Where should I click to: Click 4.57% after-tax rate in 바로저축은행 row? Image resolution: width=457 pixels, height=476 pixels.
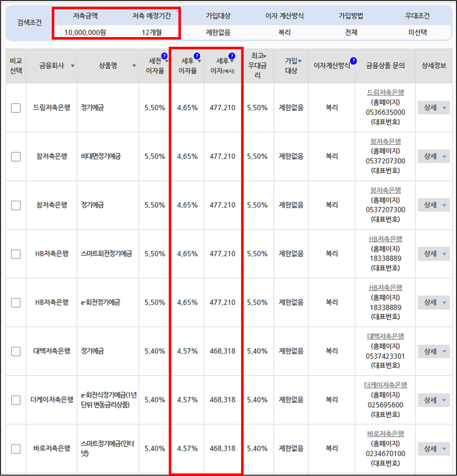[187, 448]
